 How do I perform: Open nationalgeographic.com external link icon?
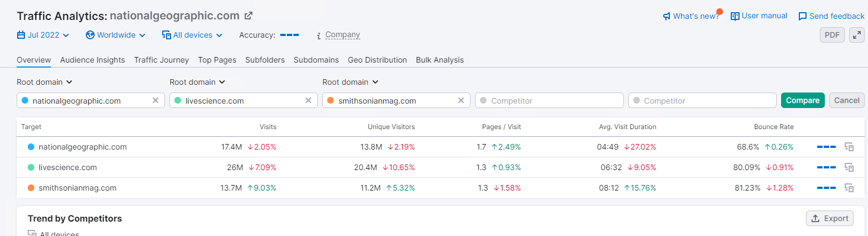point(249,16)
